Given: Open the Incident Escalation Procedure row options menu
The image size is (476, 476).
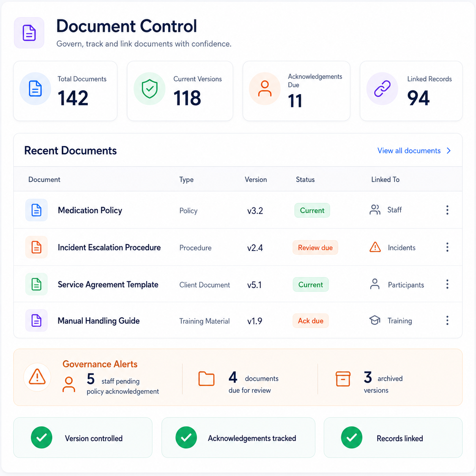Looking at the screenshot, I should 448,247.
